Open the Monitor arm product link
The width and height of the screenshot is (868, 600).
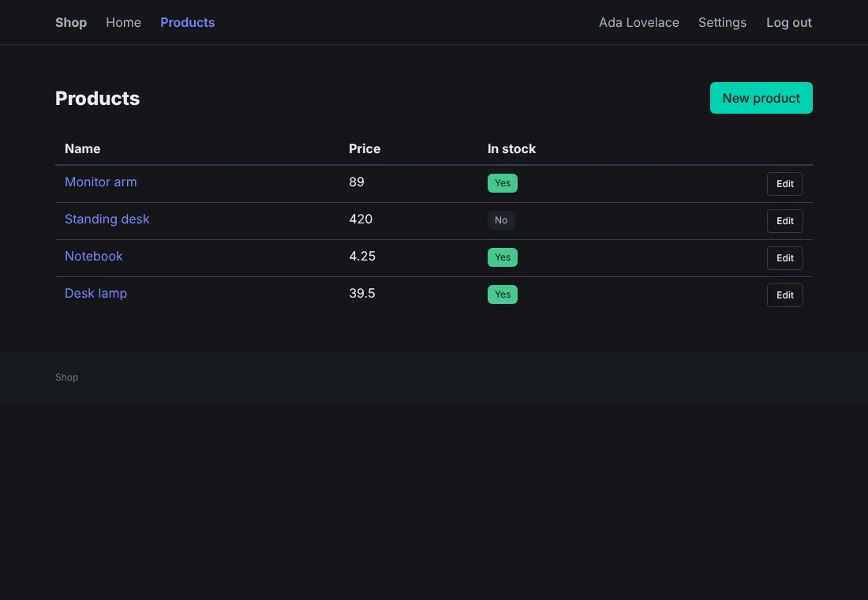click(101, 182)
